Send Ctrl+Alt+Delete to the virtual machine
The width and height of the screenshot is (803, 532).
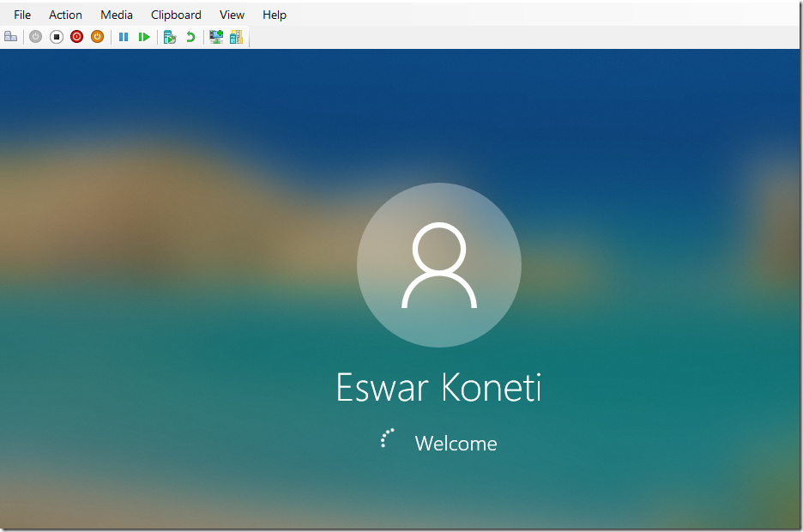(x=10, y=37)
